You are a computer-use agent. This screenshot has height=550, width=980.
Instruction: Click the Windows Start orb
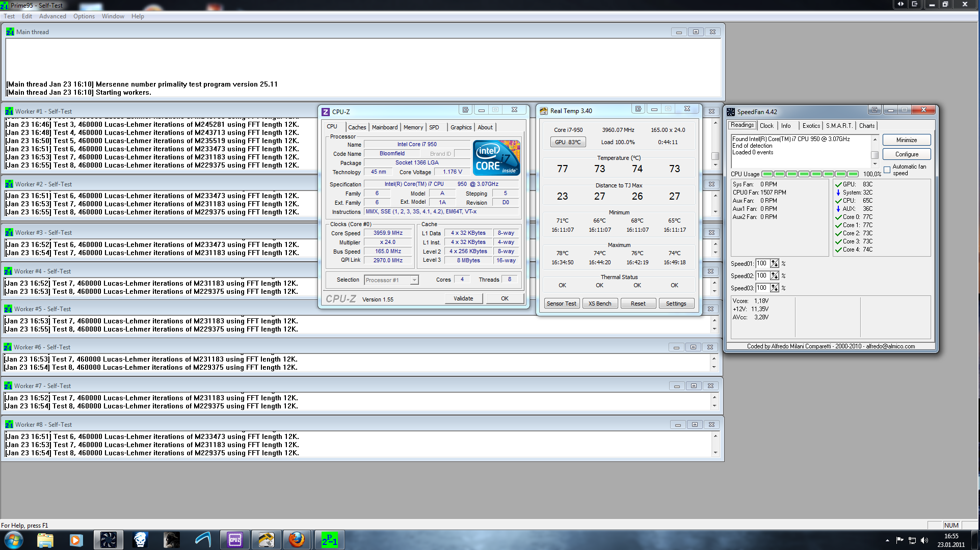[x=13, y=540]
